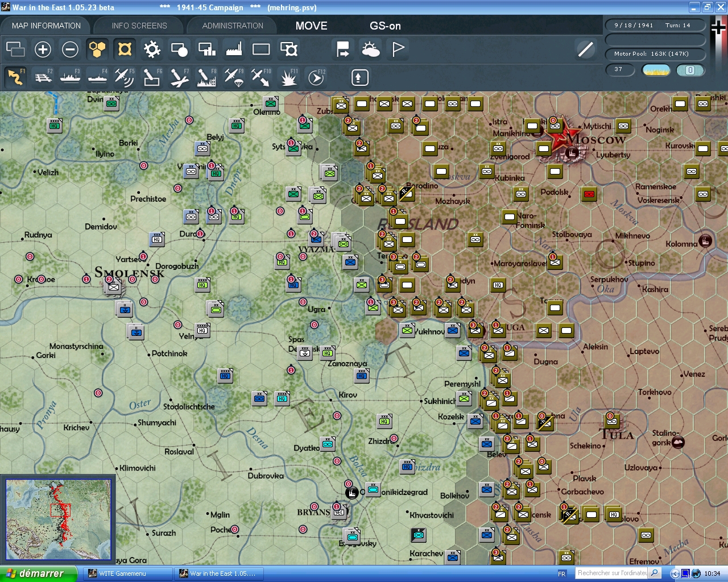Select the F1 move mode
Screen dimensions: 728x582
15,77
